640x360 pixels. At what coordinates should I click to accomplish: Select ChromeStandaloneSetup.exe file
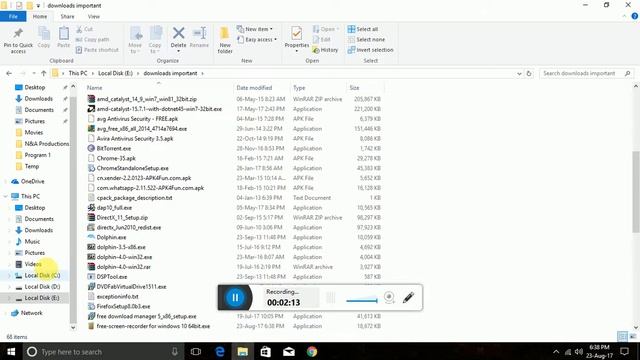(x=132, y=168)
